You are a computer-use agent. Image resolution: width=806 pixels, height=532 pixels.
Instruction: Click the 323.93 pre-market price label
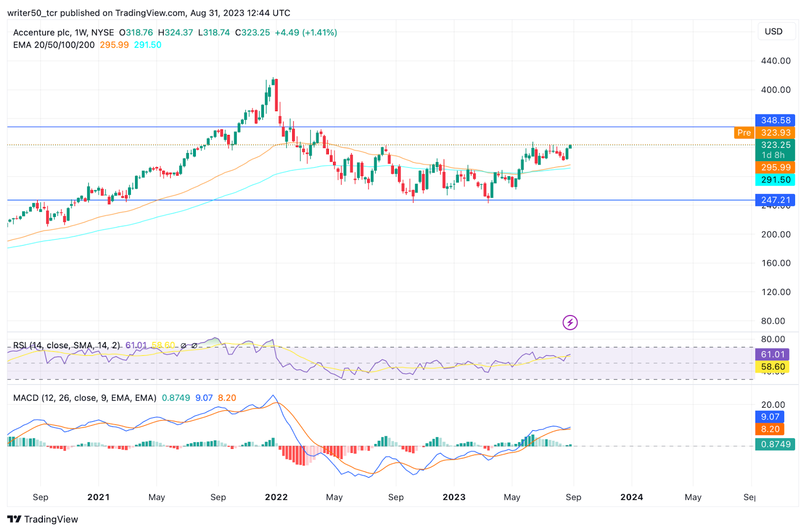(775, 132)
